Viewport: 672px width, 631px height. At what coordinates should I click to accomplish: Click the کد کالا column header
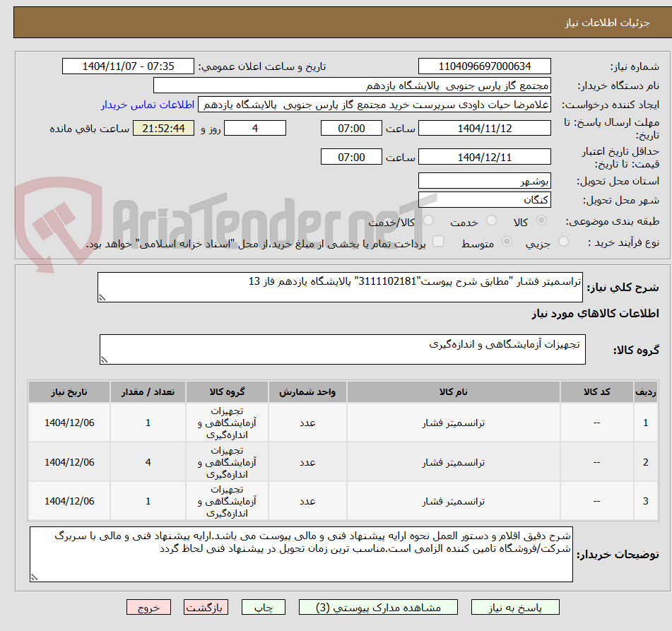pyautogui.click(x=596, y=391)
